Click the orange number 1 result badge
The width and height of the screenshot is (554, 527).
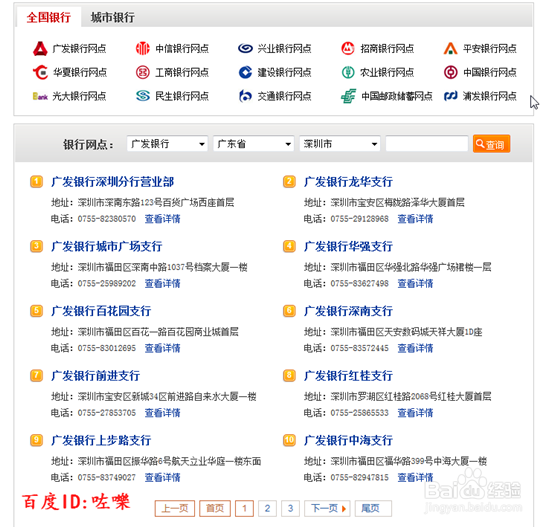click(x=36, y=182)
